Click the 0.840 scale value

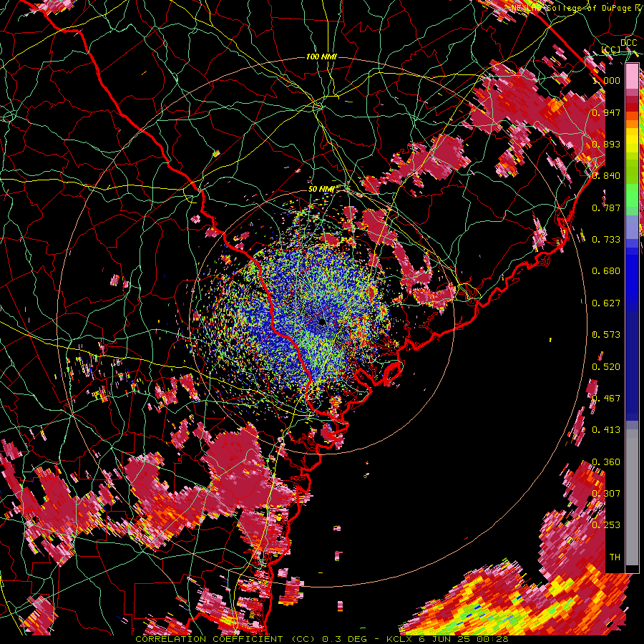[606, 176]
